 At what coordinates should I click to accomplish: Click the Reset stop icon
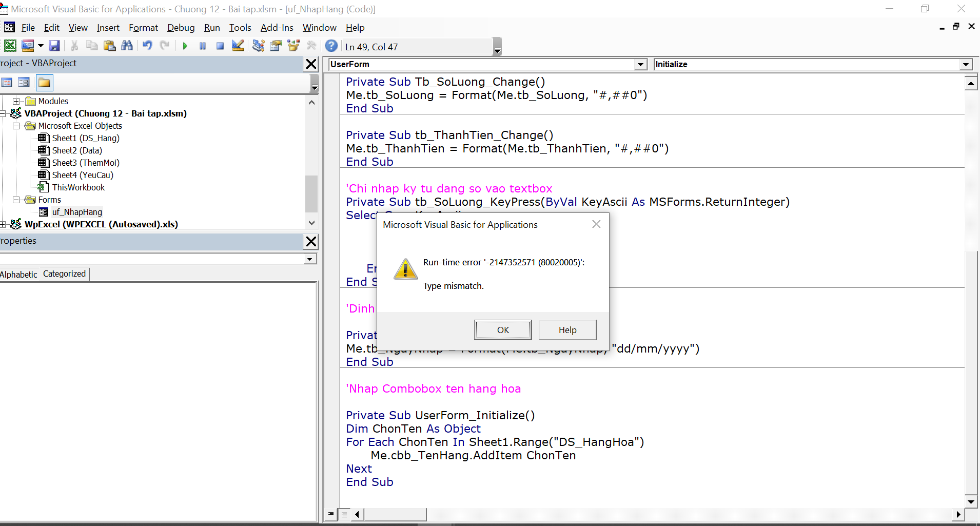[x=220, y=46]
